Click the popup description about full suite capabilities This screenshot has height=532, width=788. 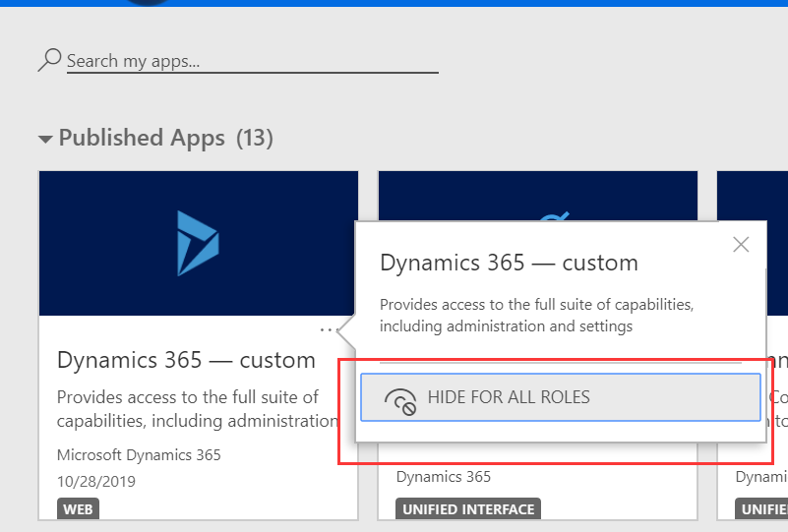click(x=536, y=315)
